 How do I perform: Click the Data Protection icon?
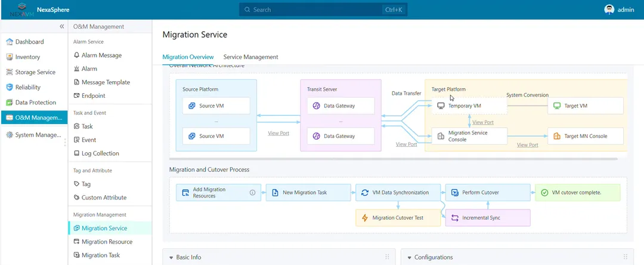pos(10,103)
